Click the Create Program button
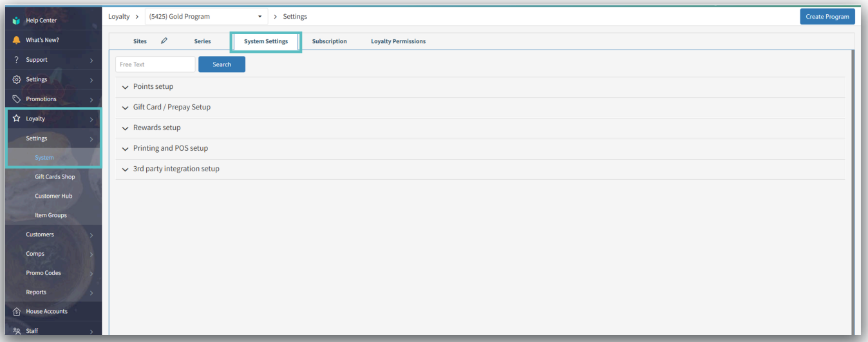 pyautogui.click(x=827, y=17)
